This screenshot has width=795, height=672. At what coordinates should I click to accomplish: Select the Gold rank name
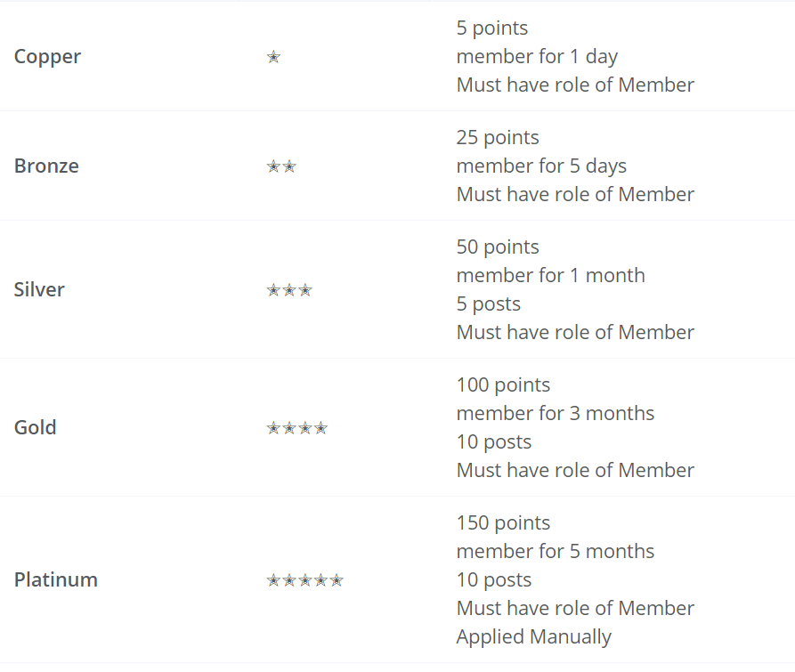35,428
